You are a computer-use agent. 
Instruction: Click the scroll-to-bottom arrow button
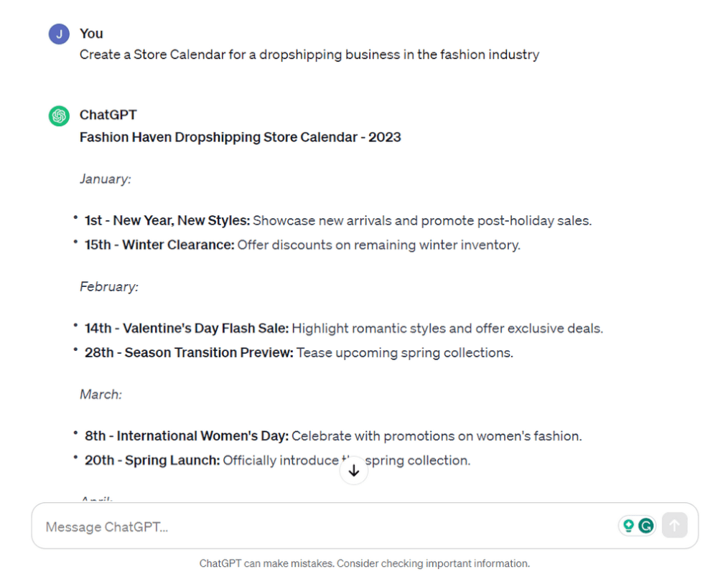tap(354, 471)
